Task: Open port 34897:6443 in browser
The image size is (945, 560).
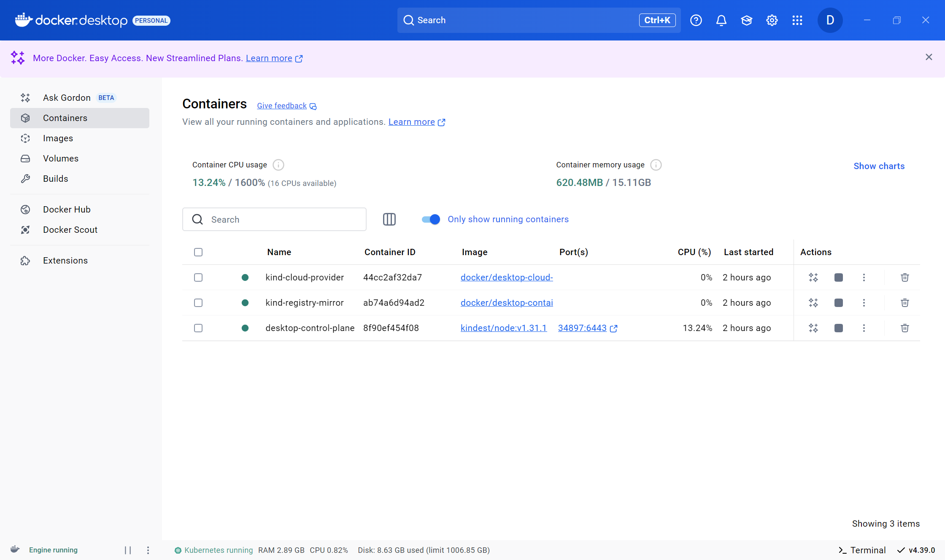Action: click(588, 328)
